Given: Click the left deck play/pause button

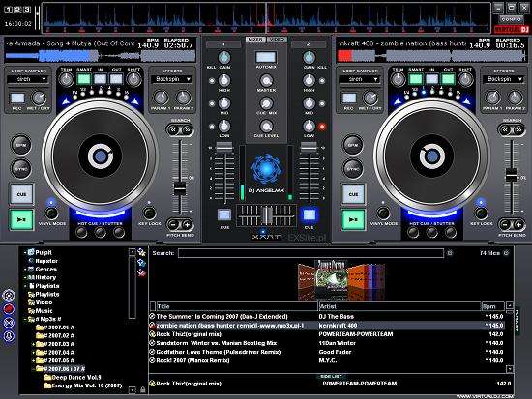Looking at the screenshot, I should click(x=21, y=219).
